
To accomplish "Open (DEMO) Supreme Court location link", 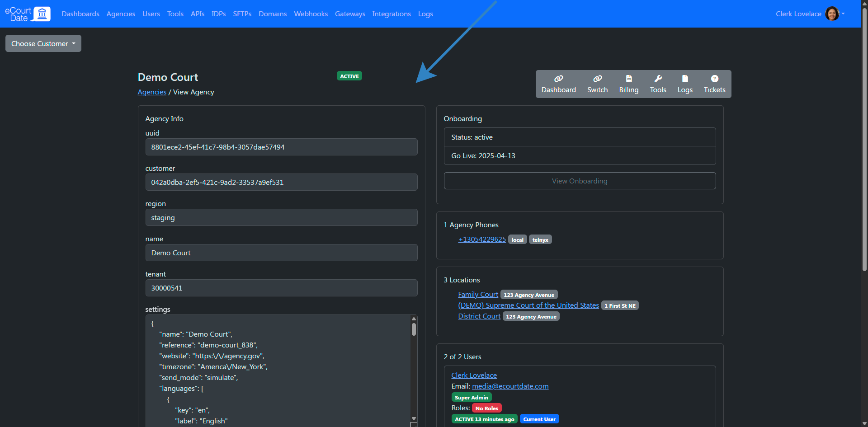I will pyautogui.click(x=528, y=305).
